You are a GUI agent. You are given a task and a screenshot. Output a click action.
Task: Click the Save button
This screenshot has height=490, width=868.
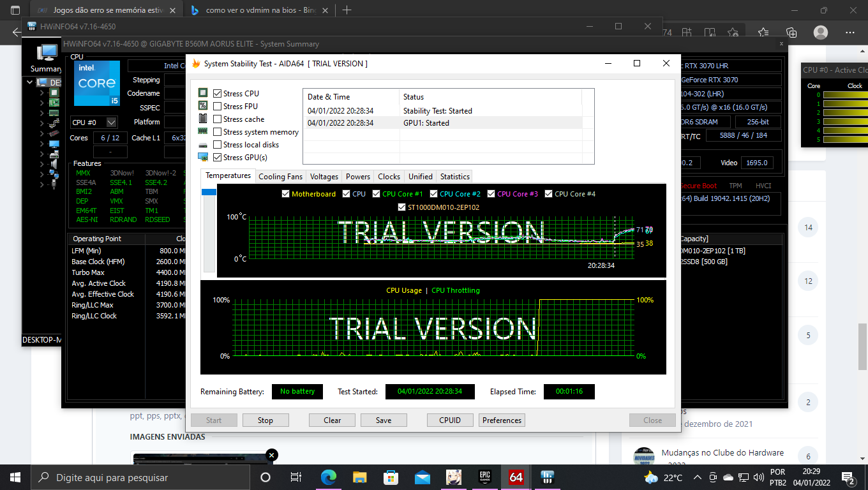(384, 420)
